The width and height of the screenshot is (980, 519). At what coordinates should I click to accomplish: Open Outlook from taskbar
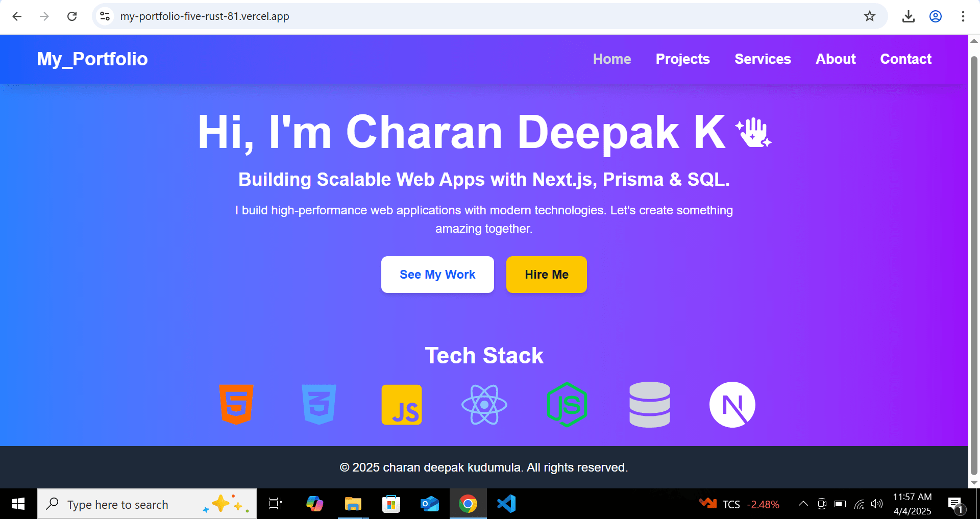430,504
